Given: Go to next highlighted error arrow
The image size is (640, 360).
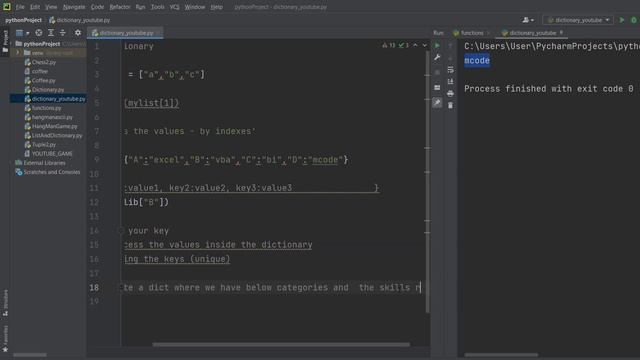Looking at the screenshot, I should click(x=424, y=45).
